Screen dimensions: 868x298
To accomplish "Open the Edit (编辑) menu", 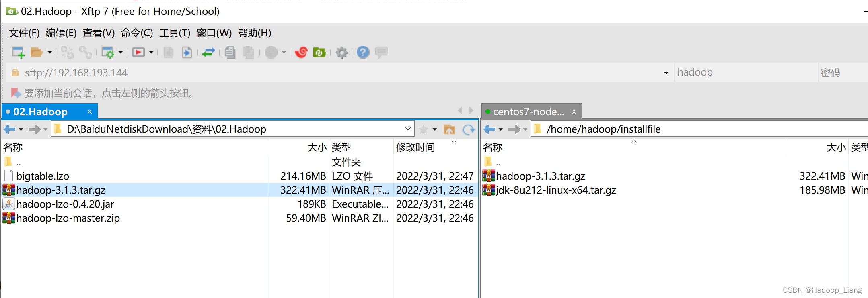I will [61, 33].
